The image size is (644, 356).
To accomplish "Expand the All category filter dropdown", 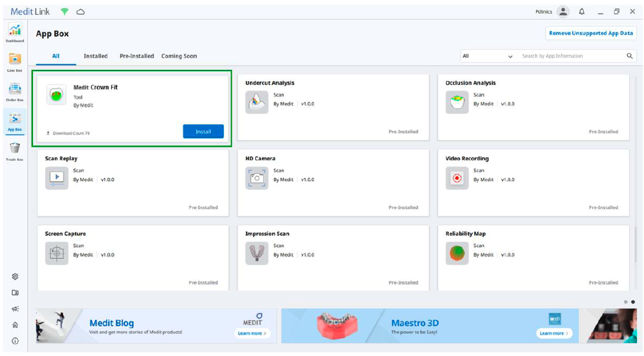I will tap(487, 56).
